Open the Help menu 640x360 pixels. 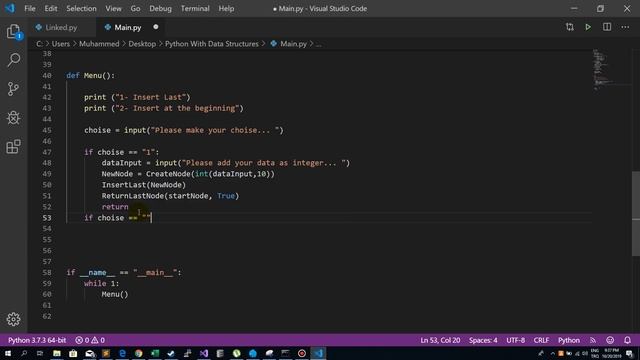tap(226, 9)
